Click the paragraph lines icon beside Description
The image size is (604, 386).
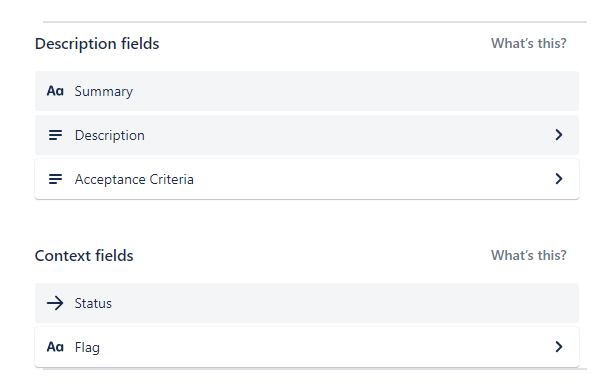pos(55,135)
